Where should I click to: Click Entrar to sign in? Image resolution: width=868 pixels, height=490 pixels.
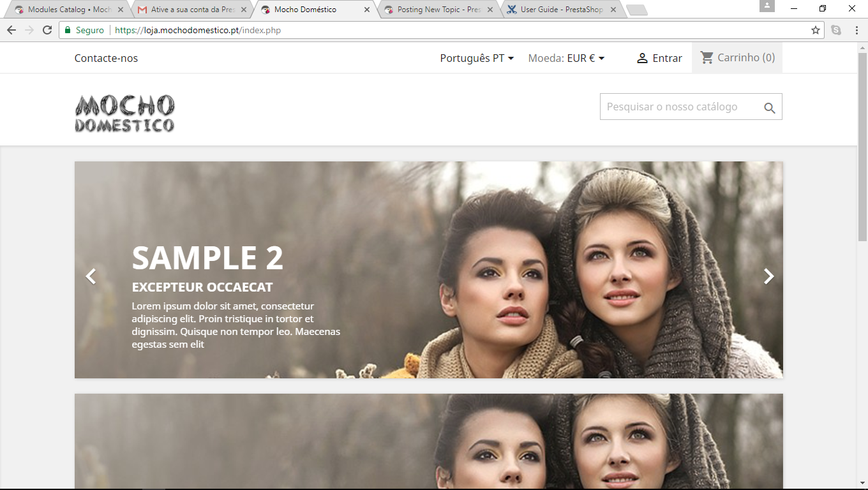659,58
